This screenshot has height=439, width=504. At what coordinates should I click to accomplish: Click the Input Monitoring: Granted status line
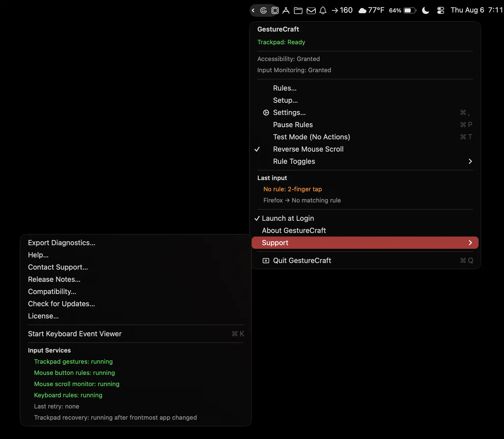pos(294,70)
